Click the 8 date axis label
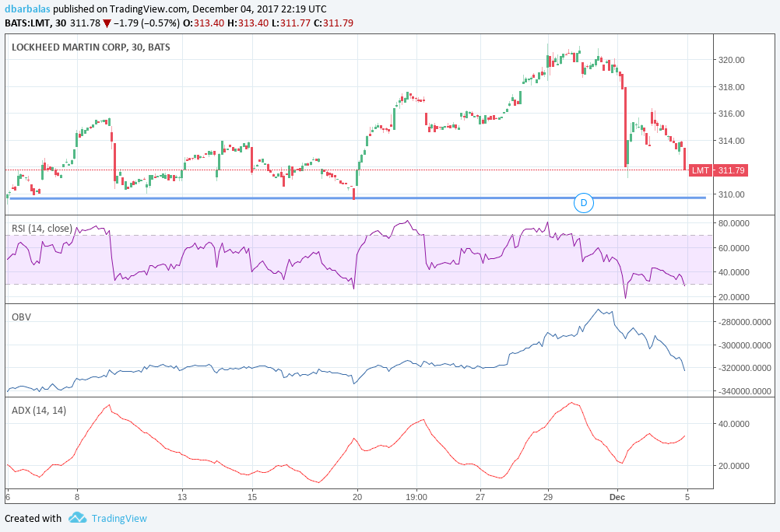 77,497
